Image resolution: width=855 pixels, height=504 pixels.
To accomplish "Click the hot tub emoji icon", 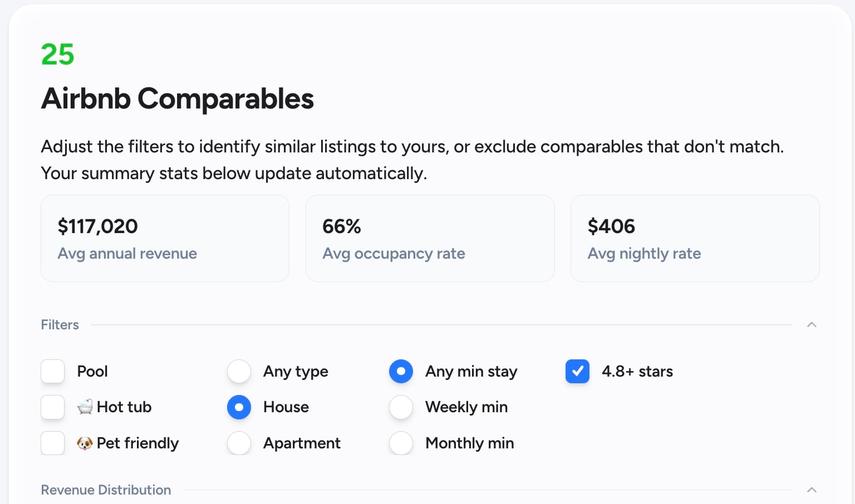I will [x=85, y=407].
